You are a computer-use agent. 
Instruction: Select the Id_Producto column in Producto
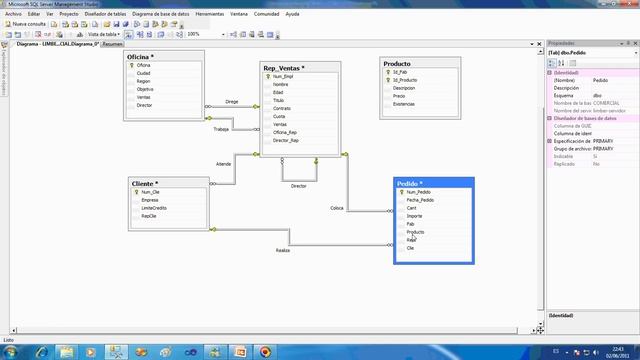pyautogui.click(x=405, y=80)
